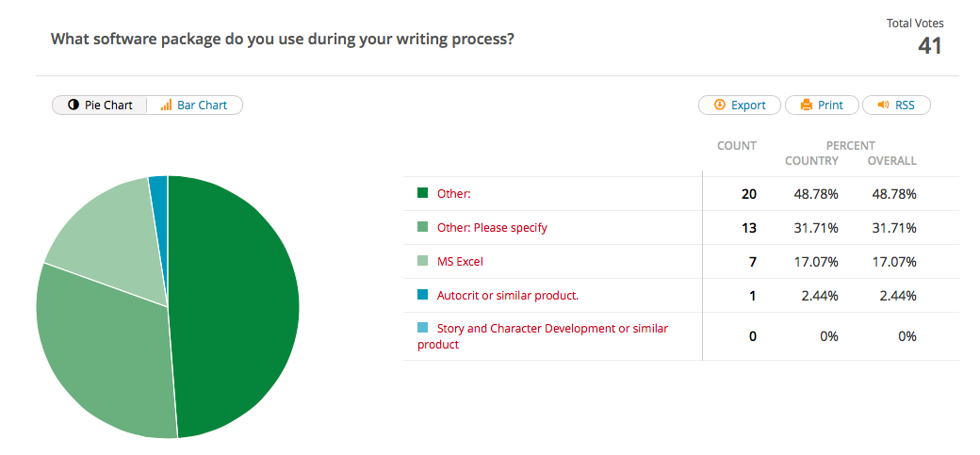Click the light green MS Excel swatch
This screenshot has height=455, width=980.
point(423,261)
